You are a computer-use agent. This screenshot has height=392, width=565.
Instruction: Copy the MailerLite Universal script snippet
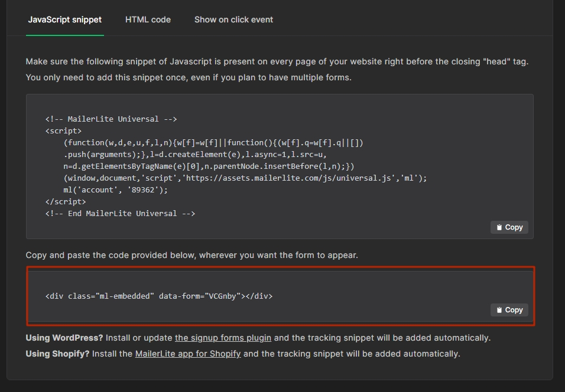click(x=509, y=227)
